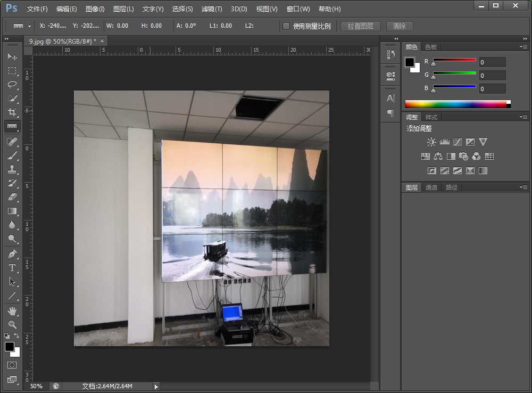This screenshot has width=532, height=393.
Task: Select the Zoom tool
Action: click(x=12, y=324)
